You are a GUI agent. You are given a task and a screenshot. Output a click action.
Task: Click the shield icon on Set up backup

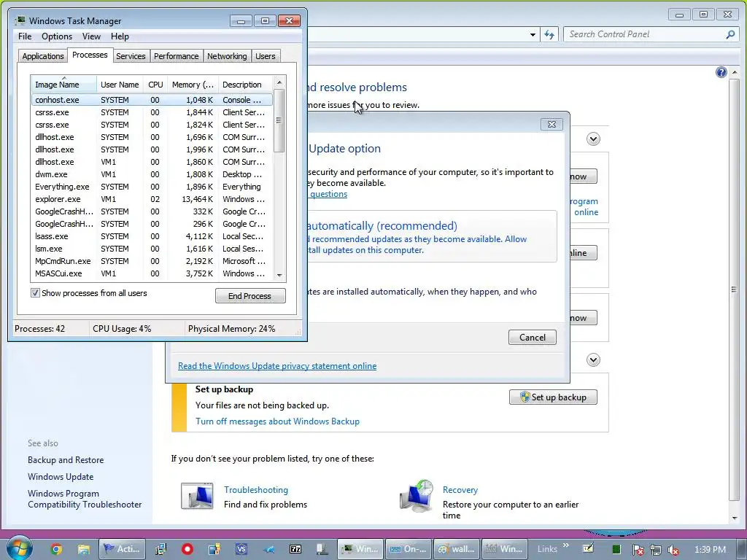click(525, 397)
